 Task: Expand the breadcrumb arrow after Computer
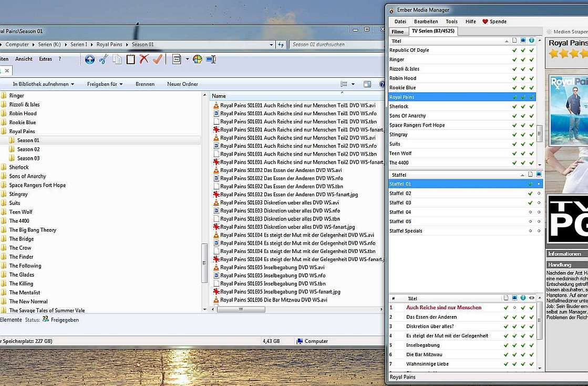[x=34, y=45]
